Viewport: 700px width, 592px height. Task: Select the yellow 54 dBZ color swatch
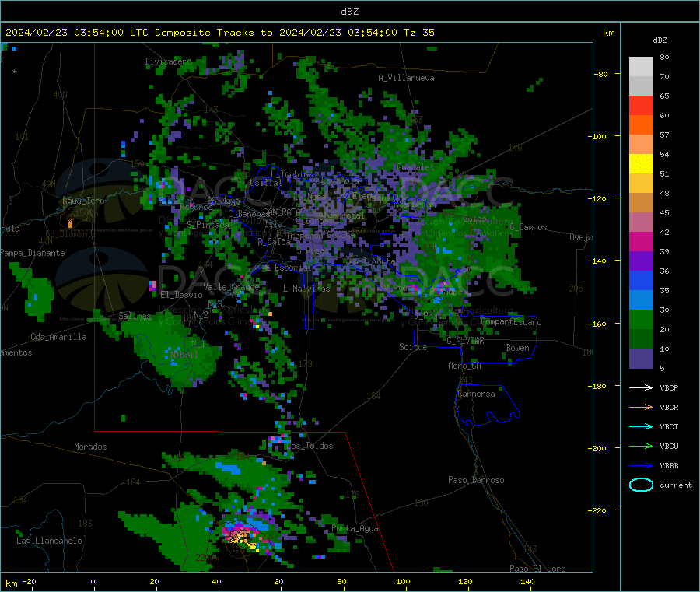click(x=641, y=164)
